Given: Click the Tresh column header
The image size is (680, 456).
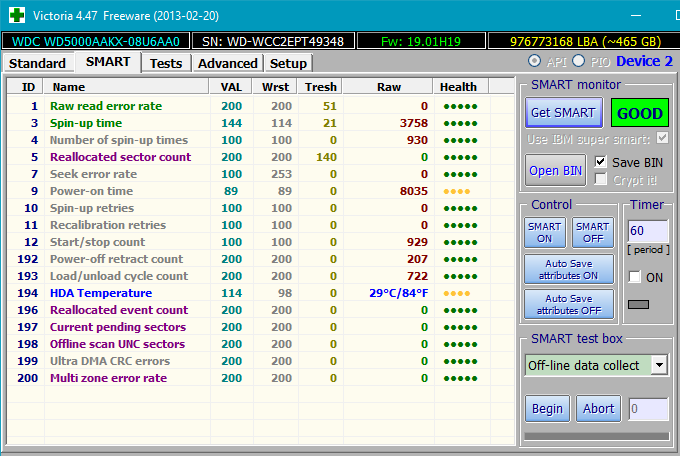Looking at the screenshot, I should [x=320, y=87].
